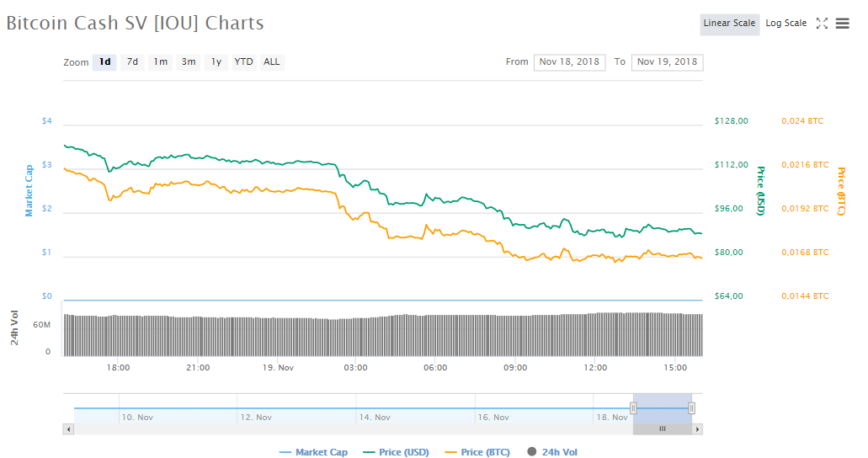The height and width of the screenshot is (458, 868).
Task: Toggle 24h Vol series in legend
Action: pos(552,452)
